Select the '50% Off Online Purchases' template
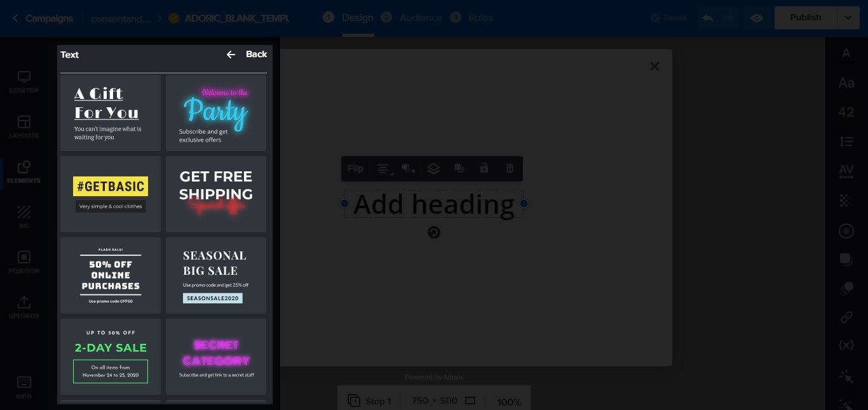The image size is (868, 410). point(111,275)
